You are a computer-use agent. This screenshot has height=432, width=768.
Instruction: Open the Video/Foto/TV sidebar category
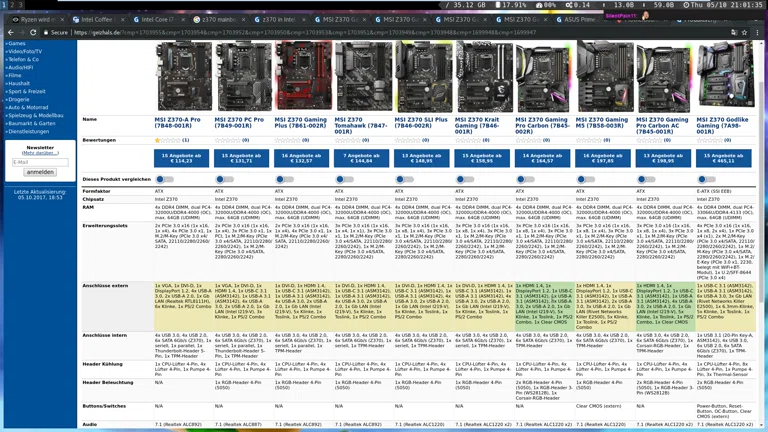pos(24,51)
